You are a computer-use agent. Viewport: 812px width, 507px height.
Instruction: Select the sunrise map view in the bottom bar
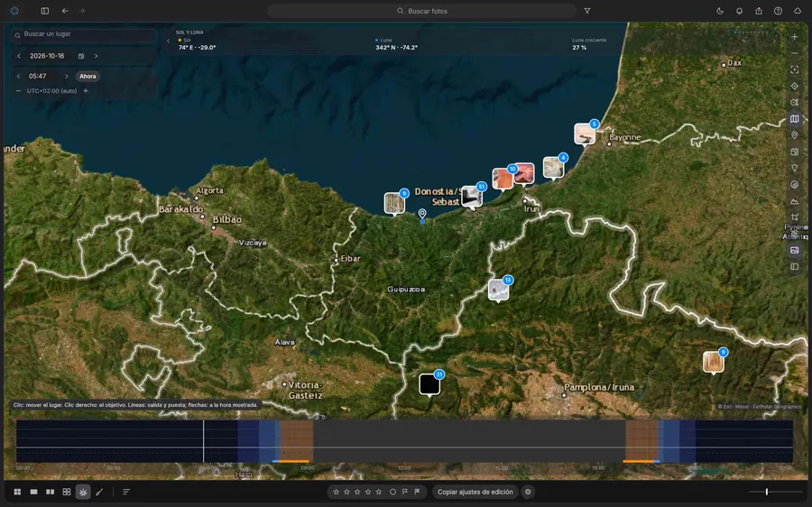83,492
